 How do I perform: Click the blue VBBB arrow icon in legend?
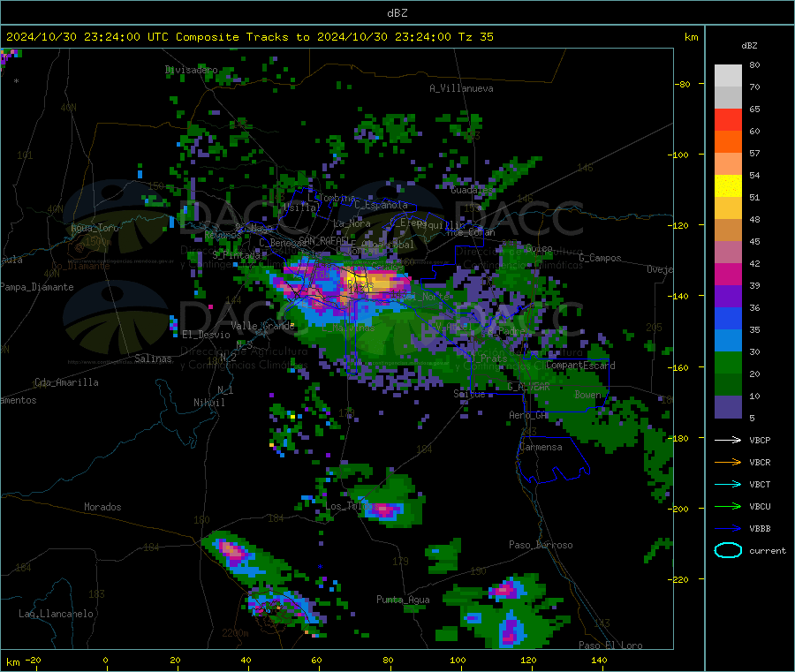pos(728,529)
